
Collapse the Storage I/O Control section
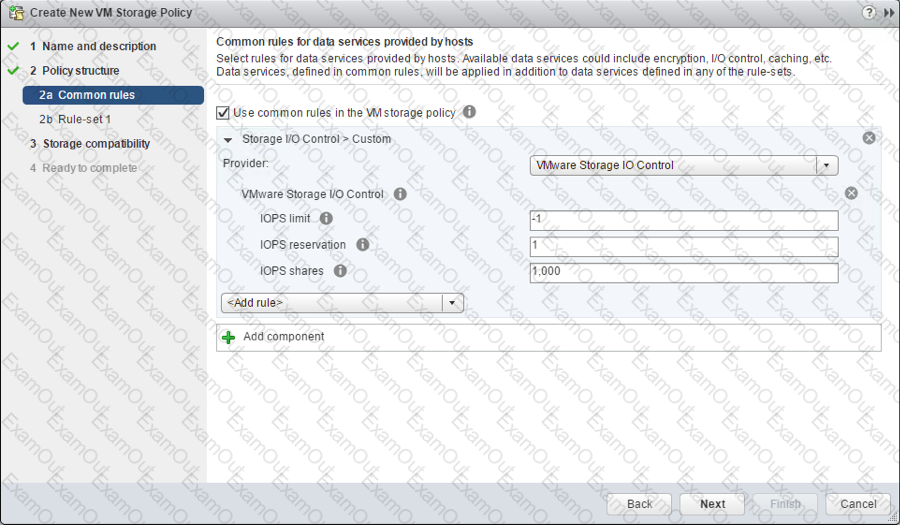click(228, 139)
